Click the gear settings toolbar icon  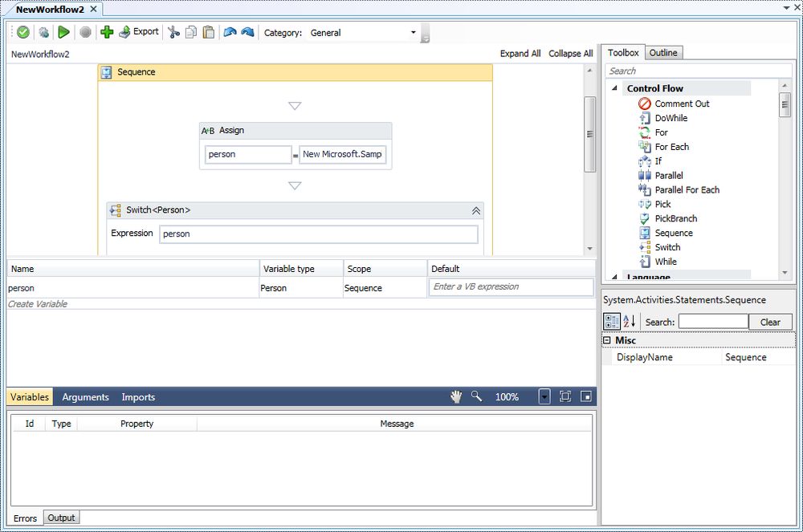(x=44, y=32)
